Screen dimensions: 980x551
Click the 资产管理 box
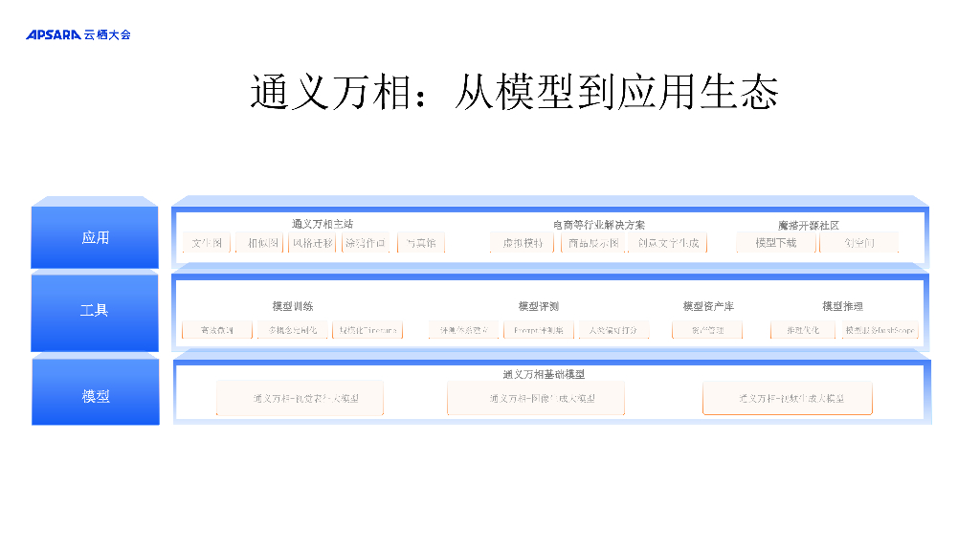(707, 330)
